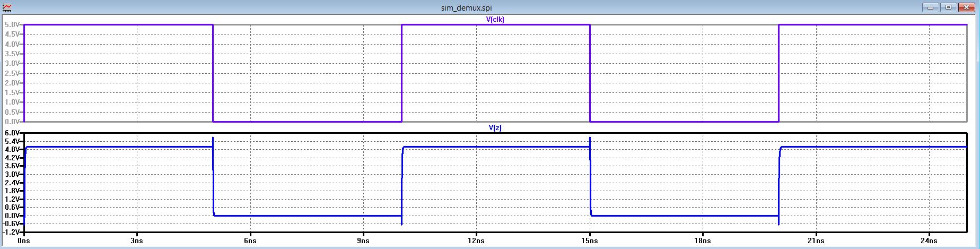Image resolution: width=980 pixels, height=249 pixels.
Task: Minimize the sim_demux.spi waveform window
Action: tap(930, 7)
